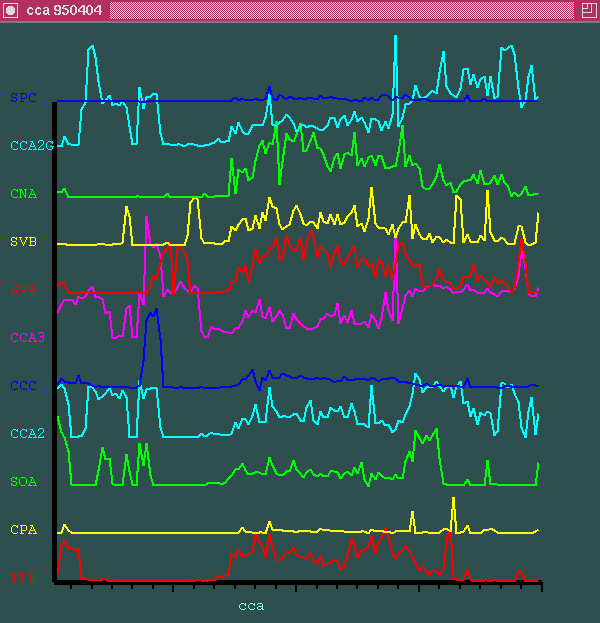Viewport: 600px width, 623px height.
Task: Select the CCA2G trace label
Action: coord(29,146)
